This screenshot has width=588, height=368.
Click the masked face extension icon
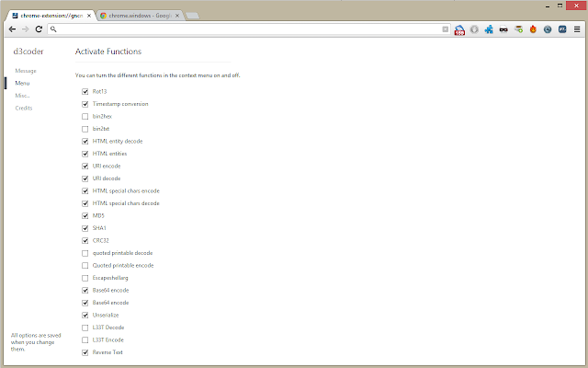(503, 29)
